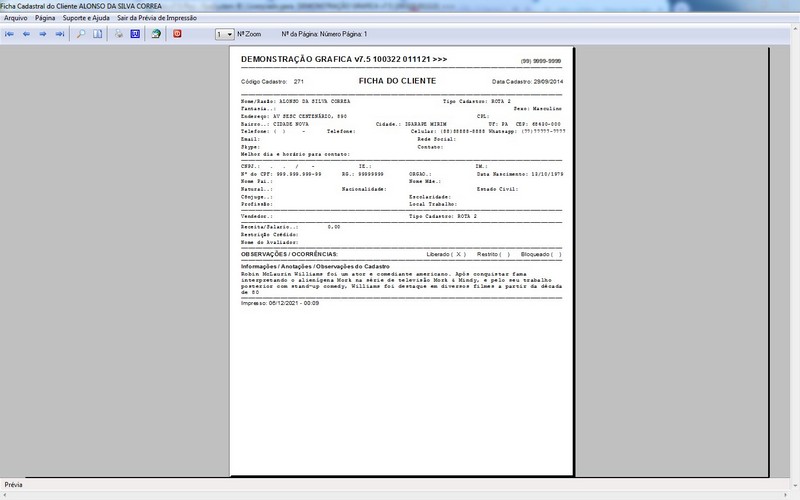
Task: Click the Data Nascimento field text
Action: (x=520, y=174)
